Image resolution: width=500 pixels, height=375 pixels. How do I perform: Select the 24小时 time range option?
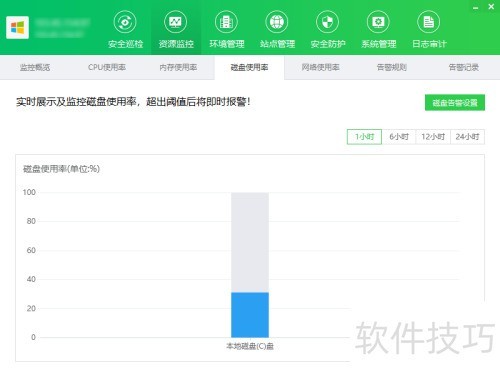pyautogui.click(x=467, y=137)
